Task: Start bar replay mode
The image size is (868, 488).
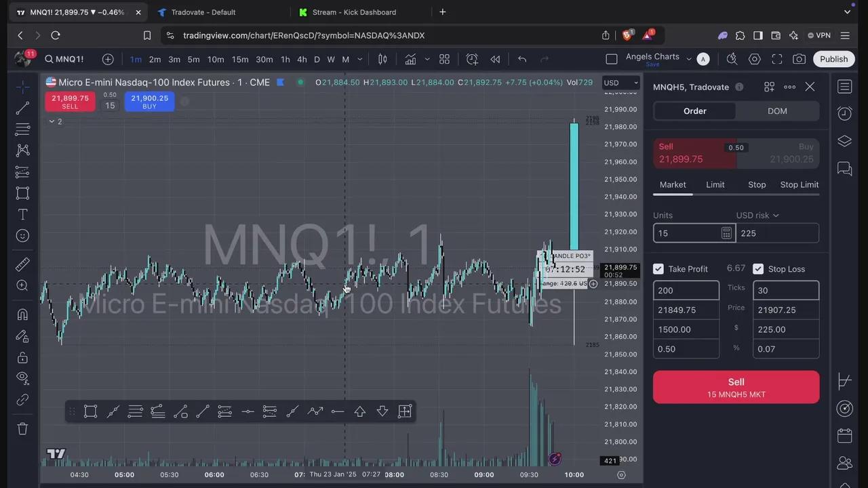Action: (x=495, y=59)
